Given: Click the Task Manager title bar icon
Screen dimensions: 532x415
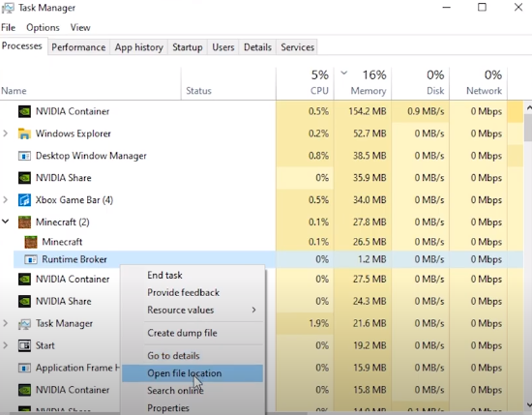Looking at the screenshot, I should pyautogui.click(x=8, y=8).
